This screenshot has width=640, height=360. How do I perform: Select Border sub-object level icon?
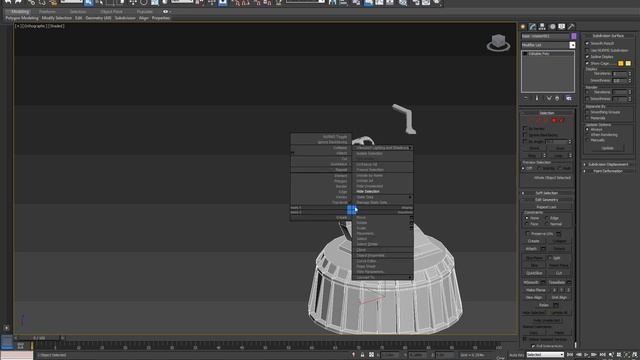(x=546, y=120)
